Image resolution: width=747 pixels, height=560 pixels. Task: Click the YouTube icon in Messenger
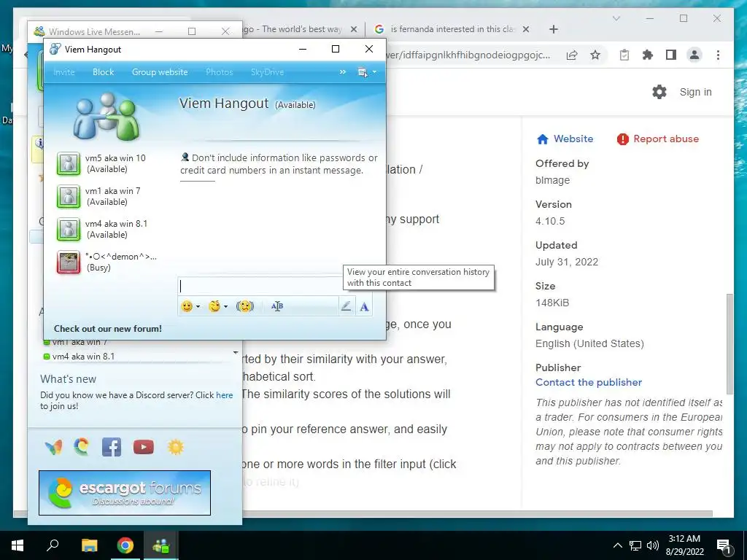(144, 447)
